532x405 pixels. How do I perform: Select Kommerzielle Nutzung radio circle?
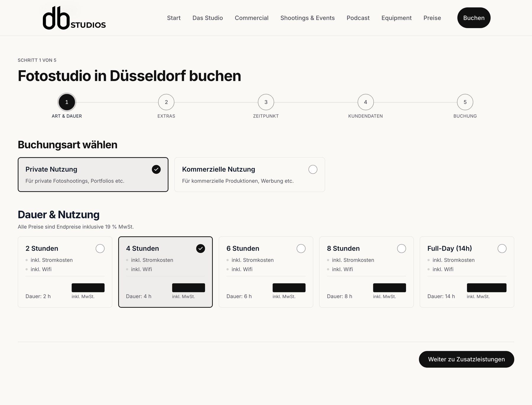313,169
